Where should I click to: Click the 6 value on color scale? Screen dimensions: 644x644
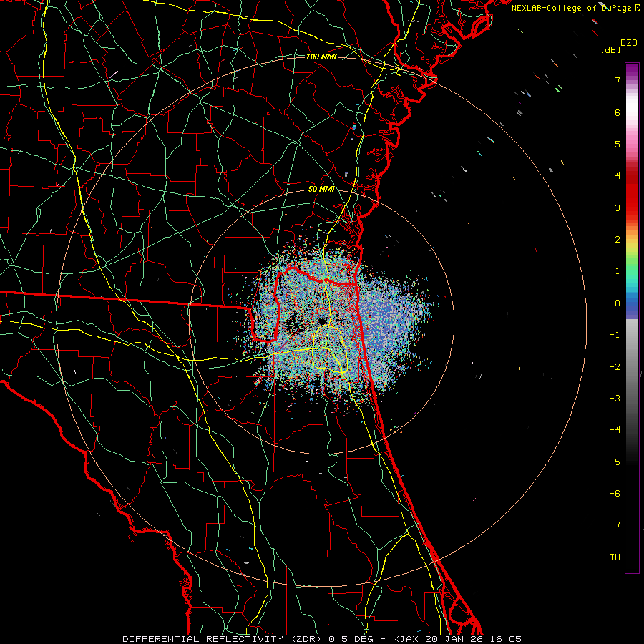[618, 112]
